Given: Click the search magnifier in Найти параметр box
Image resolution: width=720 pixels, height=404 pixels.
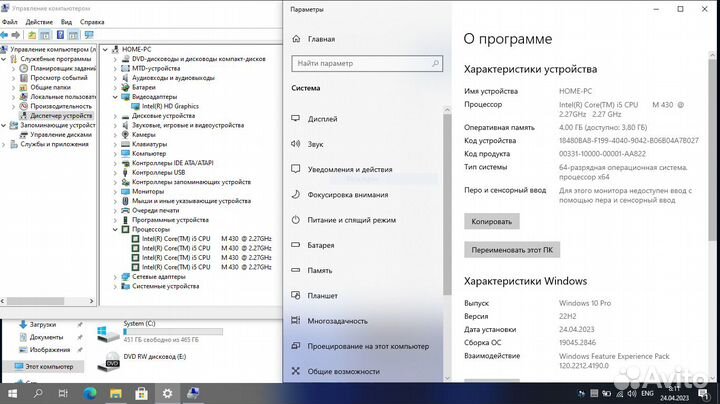Looking at the screenshot, I should (435, 63).
